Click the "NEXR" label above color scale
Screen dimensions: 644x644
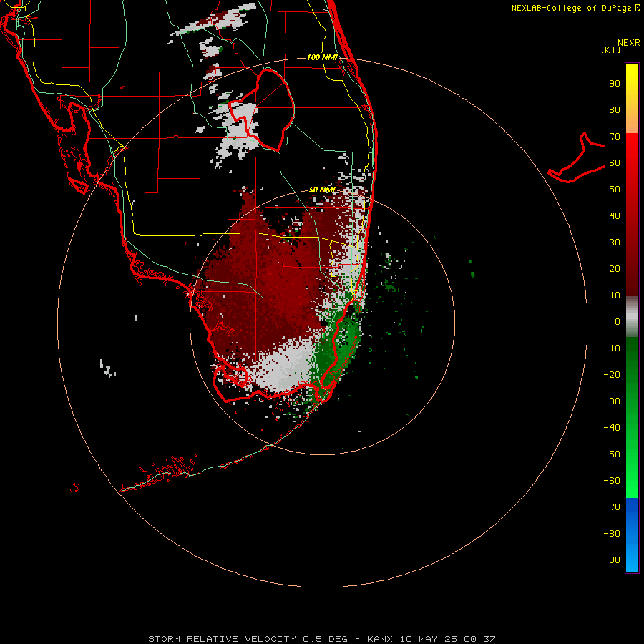629,43
